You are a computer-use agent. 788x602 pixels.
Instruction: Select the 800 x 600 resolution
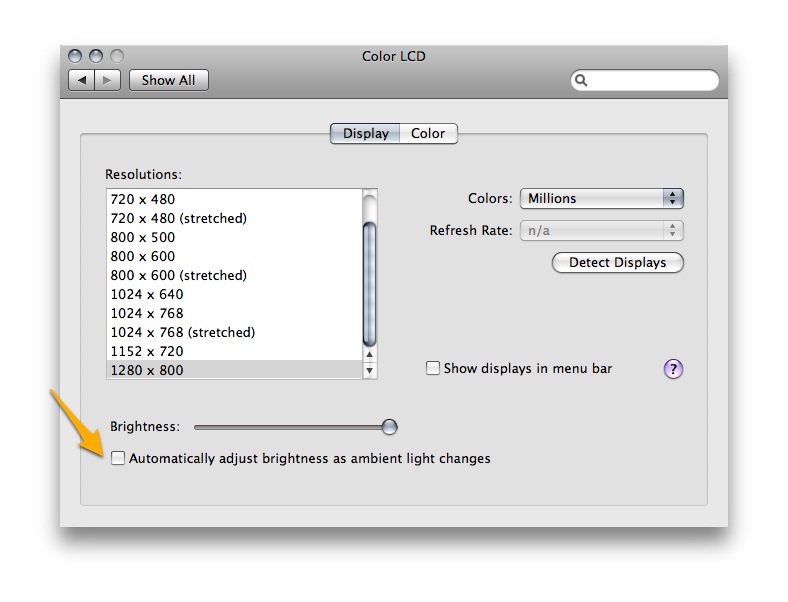[x=234, y=256]
